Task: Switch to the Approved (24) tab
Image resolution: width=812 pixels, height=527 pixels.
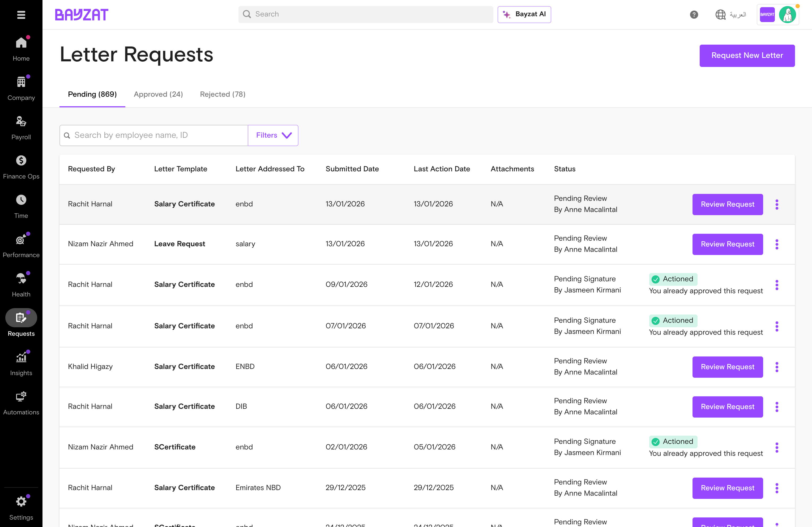Action: coord(158,94)
